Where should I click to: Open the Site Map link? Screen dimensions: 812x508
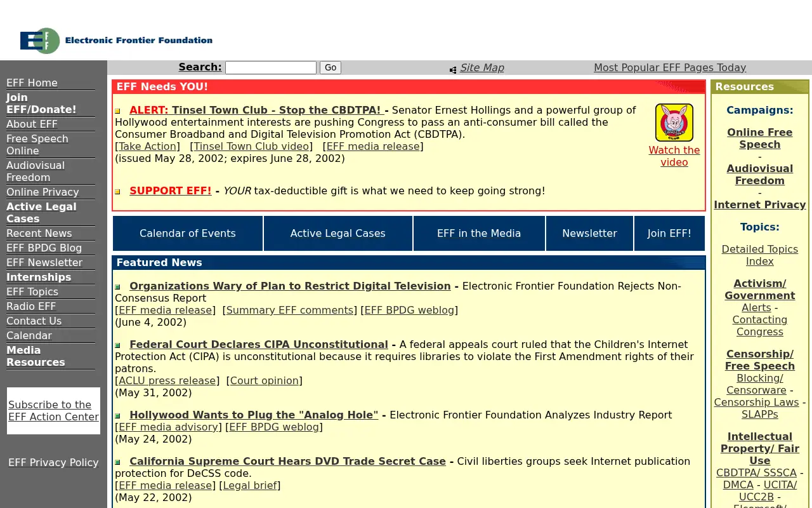tap(482, 67)
